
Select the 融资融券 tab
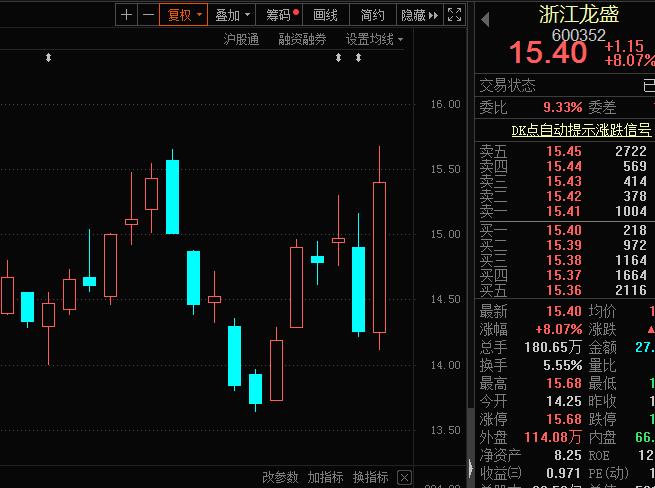point(302,39)
